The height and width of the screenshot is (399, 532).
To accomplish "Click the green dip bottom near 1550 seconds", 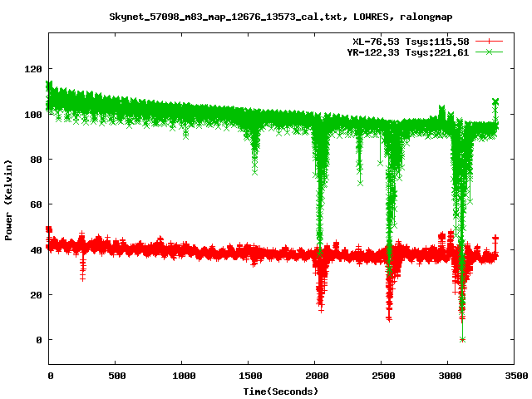I will [255, 173].
